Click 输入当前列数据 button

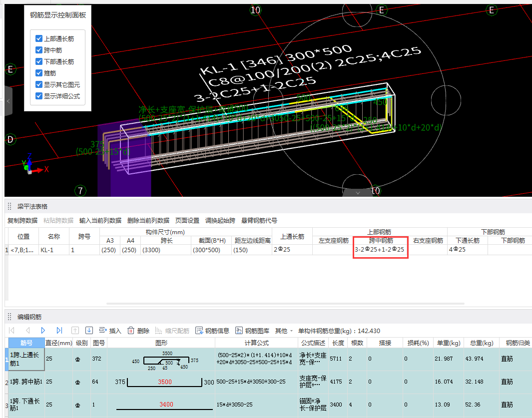[x=100, y=221]
